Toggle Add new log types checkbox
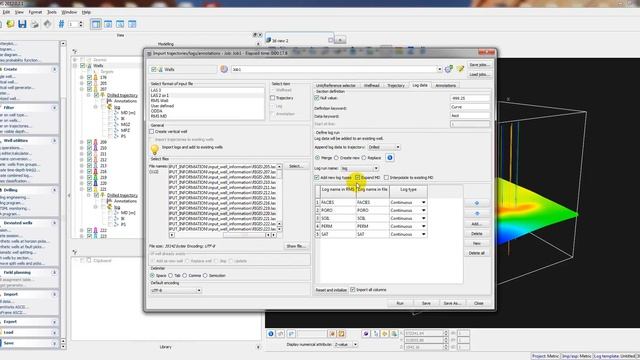 [x=317, y=178]
